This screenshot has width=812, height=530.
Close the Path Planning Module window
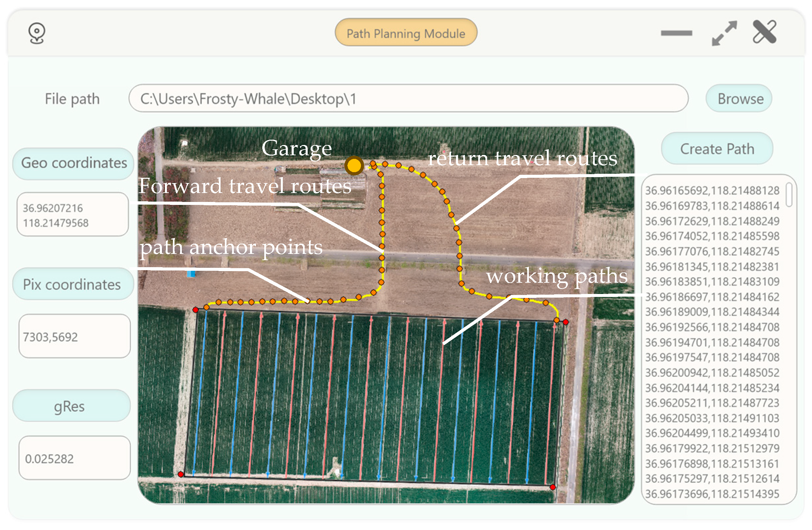coord(765,32)
